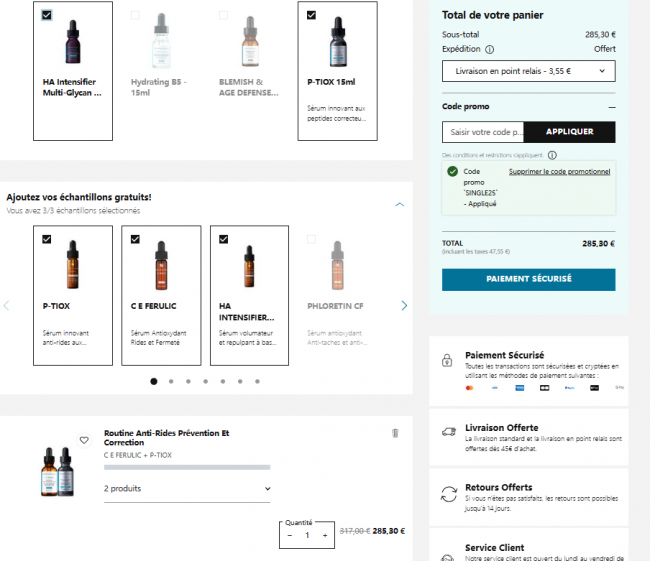Uncheck the P-TIOX 15ml checkbox

[312, 15]
